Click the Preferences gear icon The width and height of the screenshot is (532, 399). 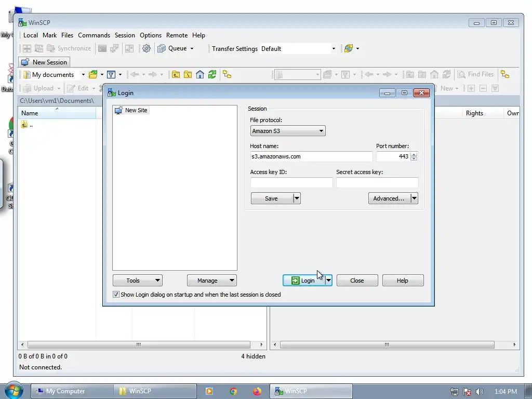tap(146, 48)
